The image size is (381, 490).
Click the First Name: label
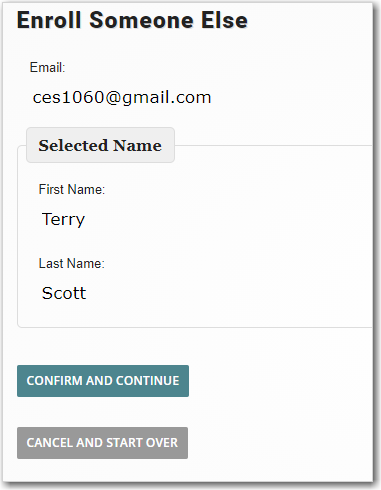(x=72, y=189)
